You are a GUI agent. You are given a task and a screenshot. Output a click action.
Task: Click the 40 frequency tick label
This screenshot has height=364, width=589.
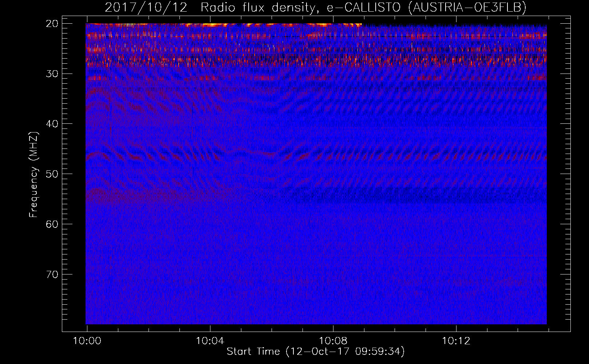click(52, 124)
